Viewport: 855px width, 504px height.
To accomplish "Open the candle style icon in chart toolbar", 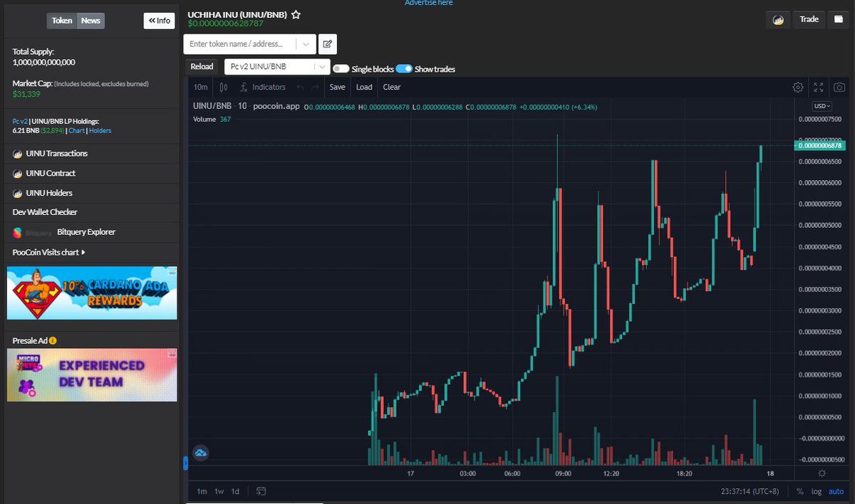I will click(x=224, y=87).
